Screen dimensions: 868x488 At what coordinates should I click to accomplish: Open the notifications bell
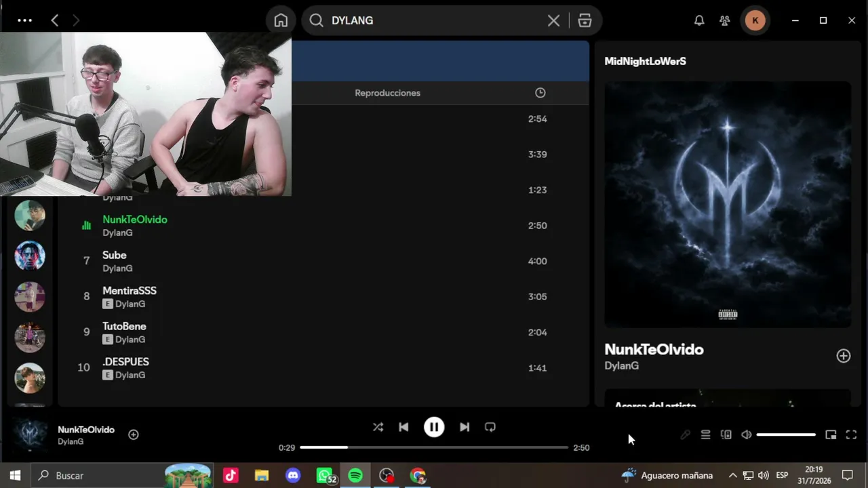tap(699, 20)
